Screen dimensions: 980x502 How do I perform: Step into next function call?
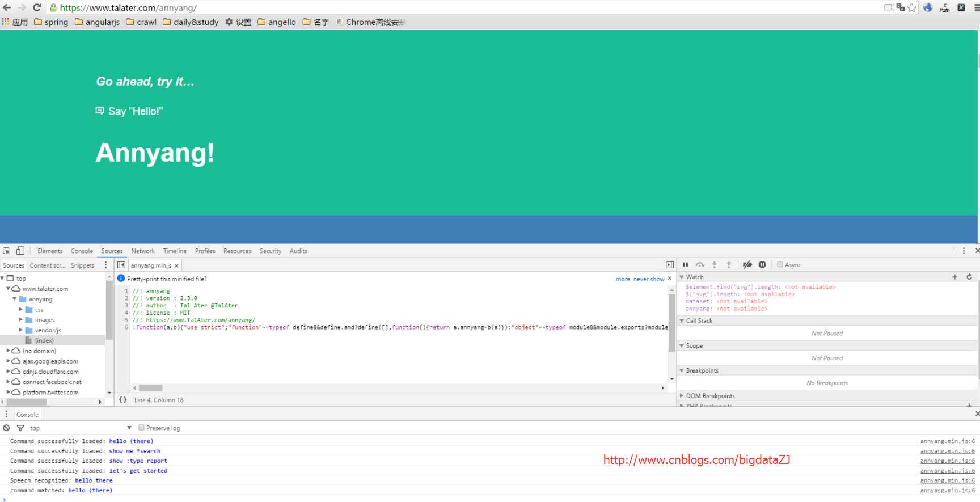(x=715, y=264)
